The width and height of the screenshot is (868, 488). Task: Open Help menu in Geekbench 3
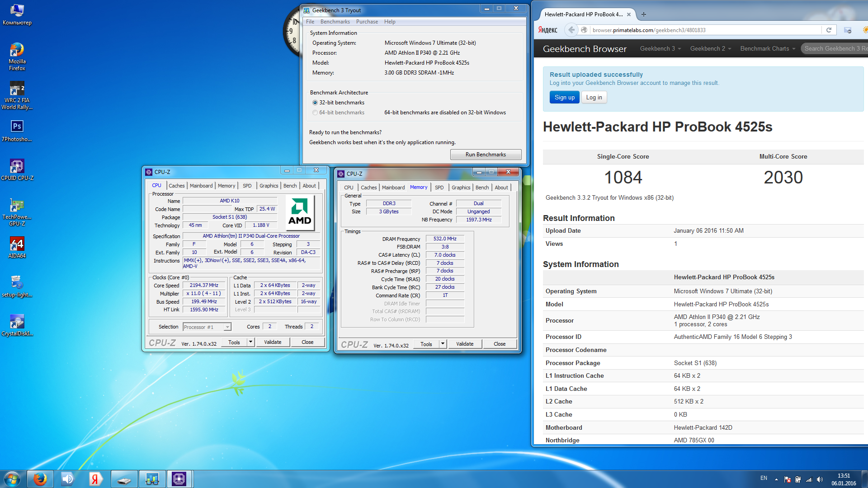click(x=390, y=22)
